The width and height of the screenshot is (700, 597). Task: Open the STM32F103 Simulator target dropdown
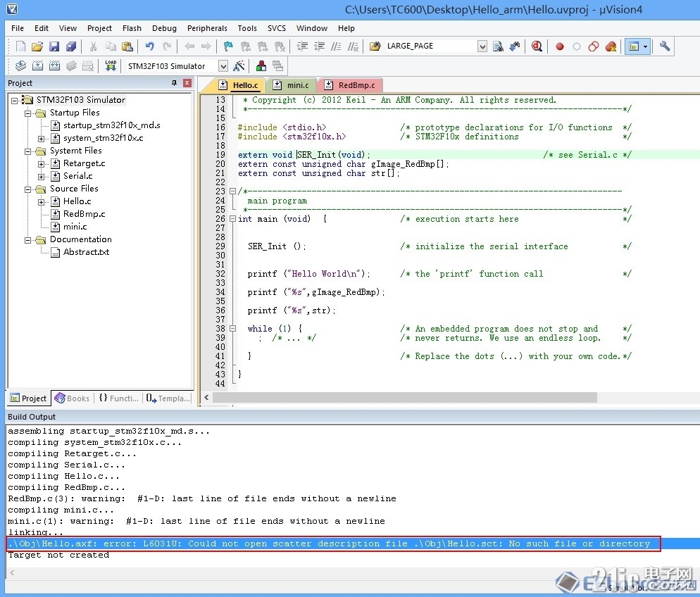pyautogui.click(x=223, y=66)
